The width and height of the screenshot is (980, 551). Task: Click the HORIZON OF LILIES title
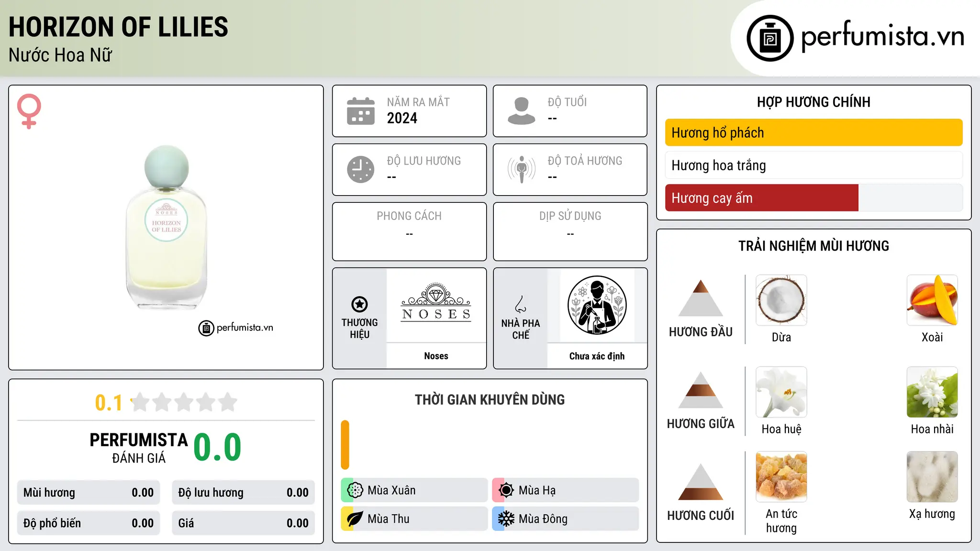(x=119, y=27)
